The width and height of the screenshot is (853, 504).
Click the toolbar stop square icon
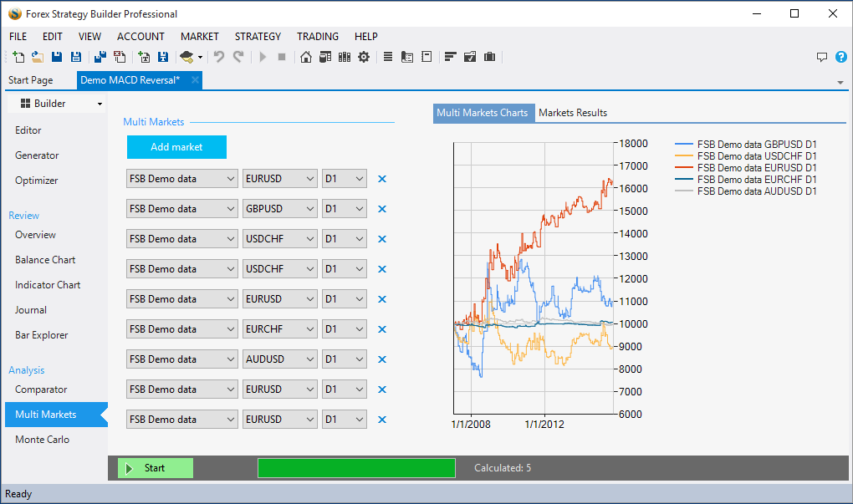point(282,57)
